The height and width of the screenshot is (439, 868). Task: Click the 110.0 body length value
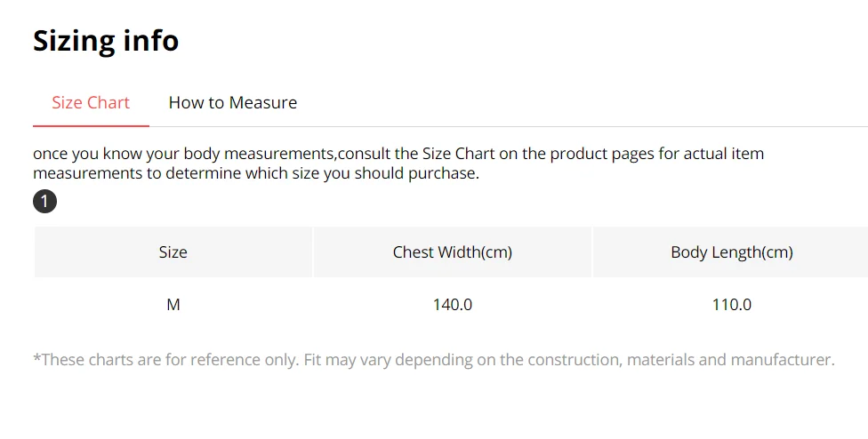[732, 305]
